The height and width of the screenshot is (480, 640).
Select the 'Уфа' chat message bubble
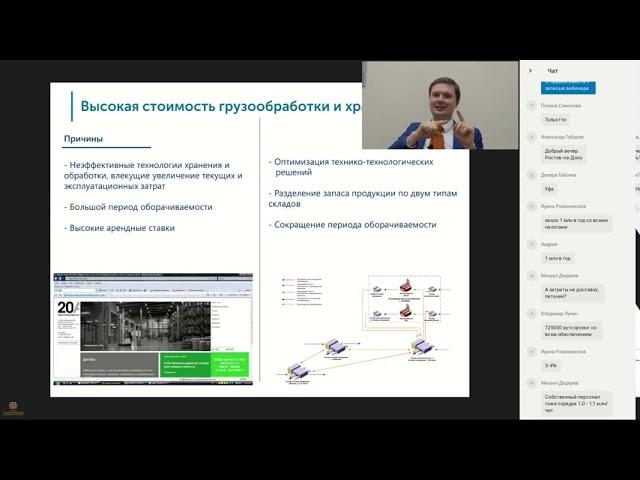coord(551,188)
